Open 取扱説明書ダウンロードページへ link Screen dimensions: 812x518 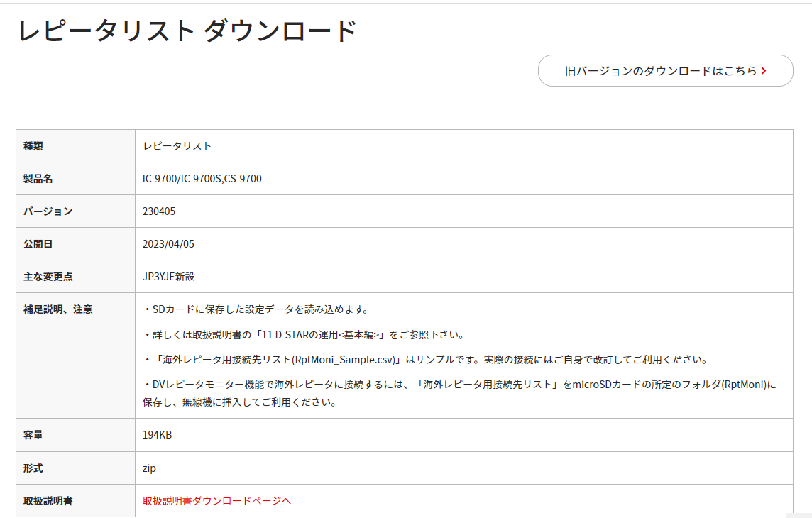pos(216,501)
